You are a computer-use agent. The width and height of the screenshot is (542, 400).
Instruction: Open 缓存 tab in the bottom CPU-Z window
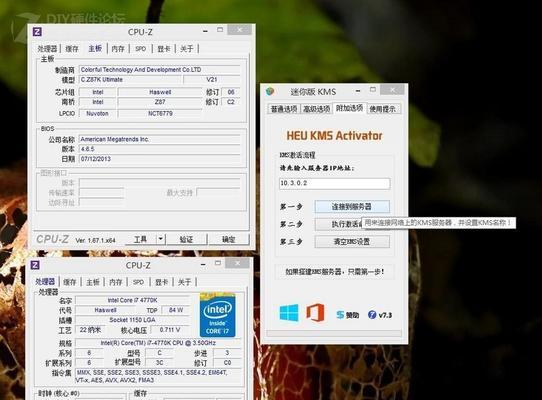point(69,282)
